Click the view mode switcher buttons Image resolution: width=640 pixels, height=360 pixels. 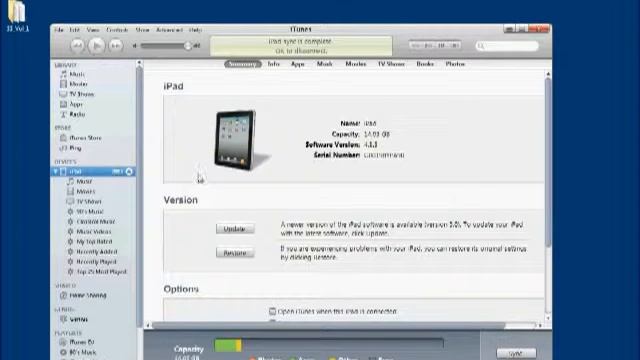pyautogui.click(x=435, y=45)
